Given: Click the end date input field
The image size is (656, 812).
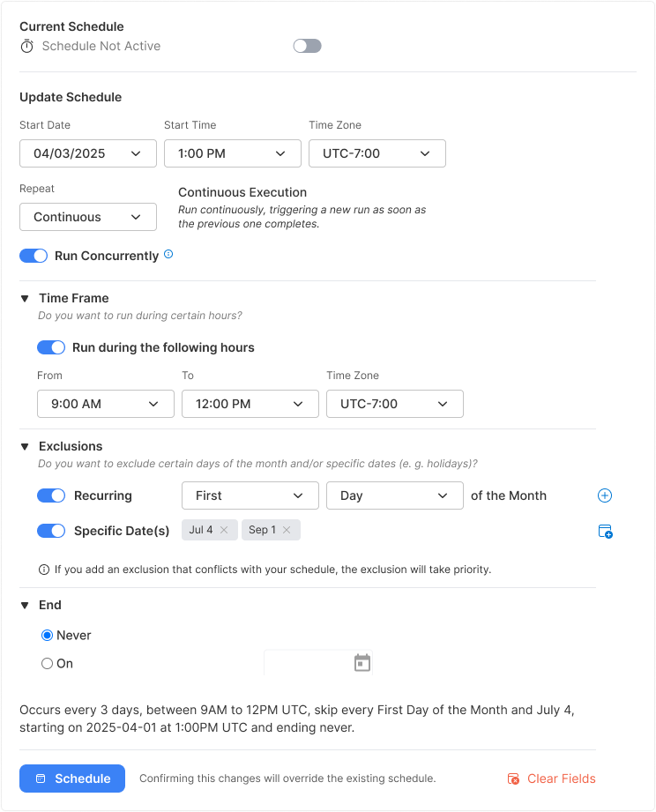Looking at the screenshot, I should point(318,663).
